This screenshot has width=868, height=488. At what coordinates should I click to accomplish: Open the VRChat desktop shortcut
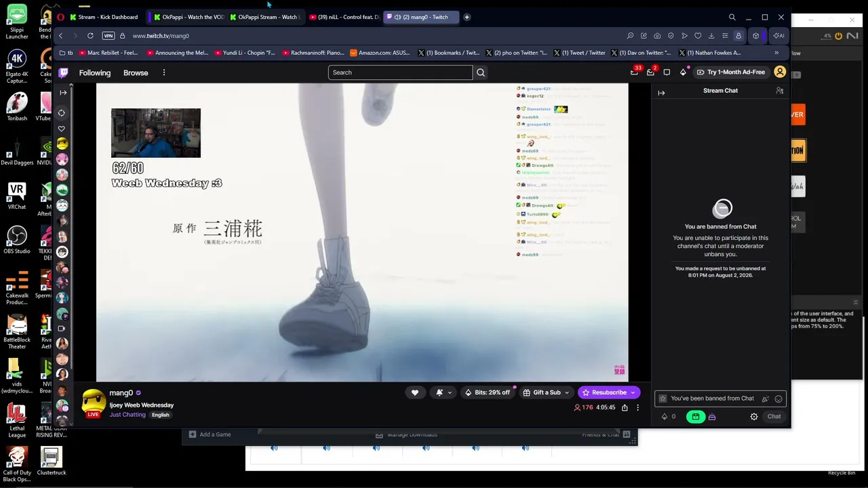point(17,196)
